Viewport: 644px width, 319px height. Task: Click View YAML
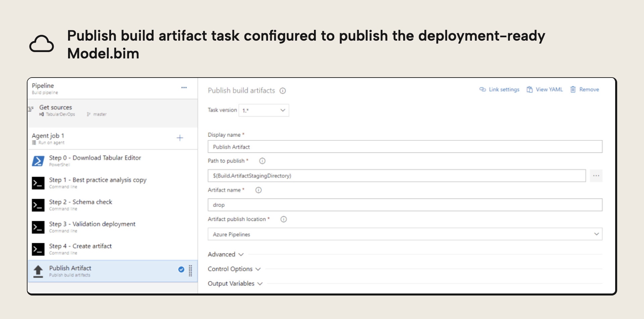tap(545, 89)
